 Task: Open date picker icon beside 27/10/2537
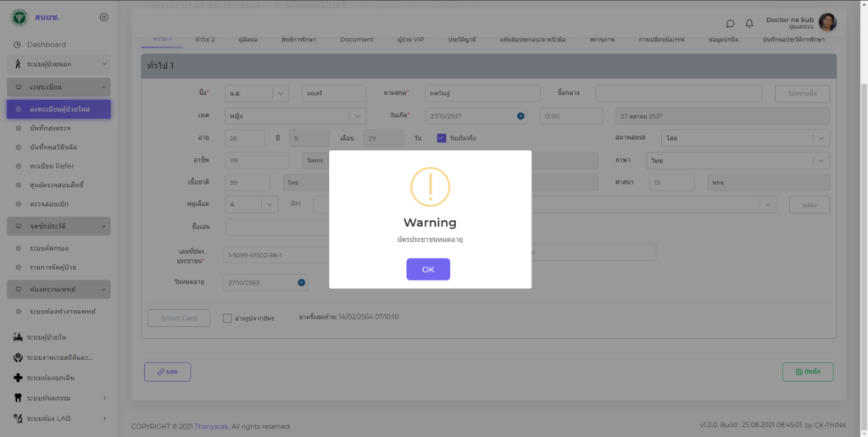pos(520,115)
